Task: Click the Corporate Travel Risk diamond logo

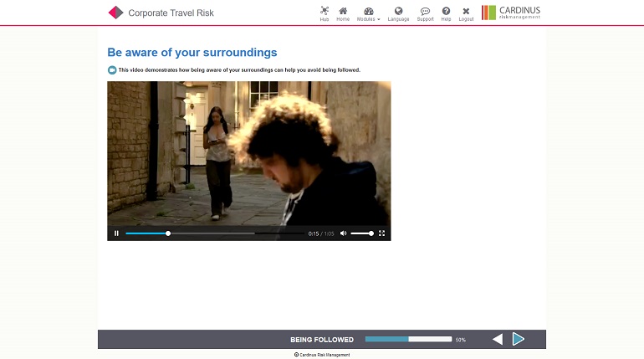Action: coord(115,13)
